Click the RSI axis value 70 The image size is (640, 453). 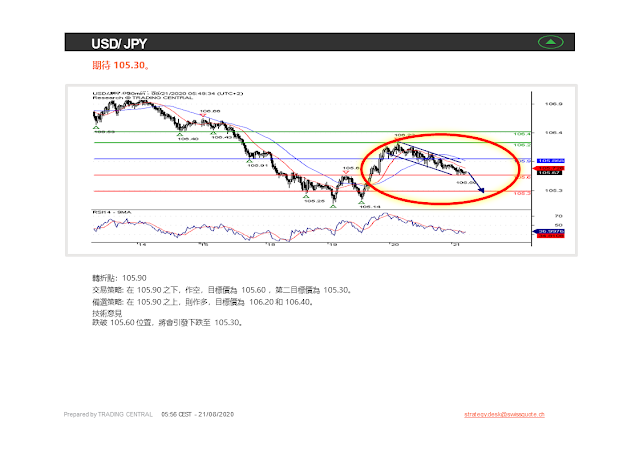[558, 216]
